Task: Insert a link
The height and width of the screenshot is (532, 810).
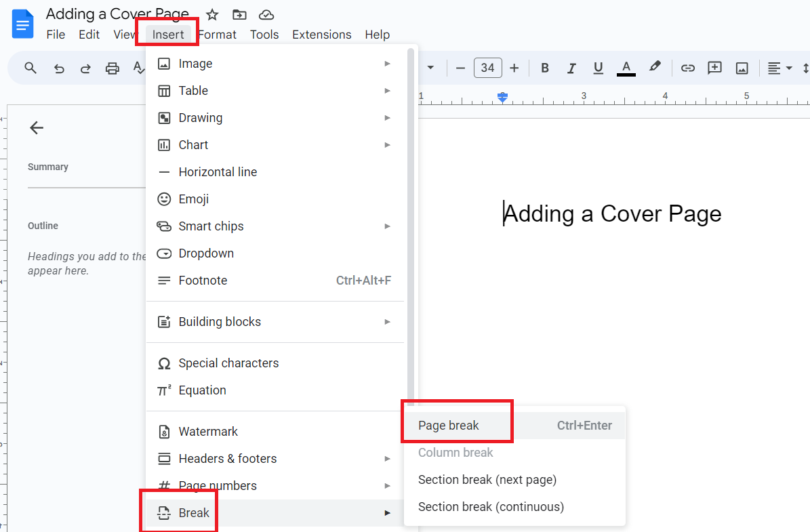Action: tap(687, 68)
